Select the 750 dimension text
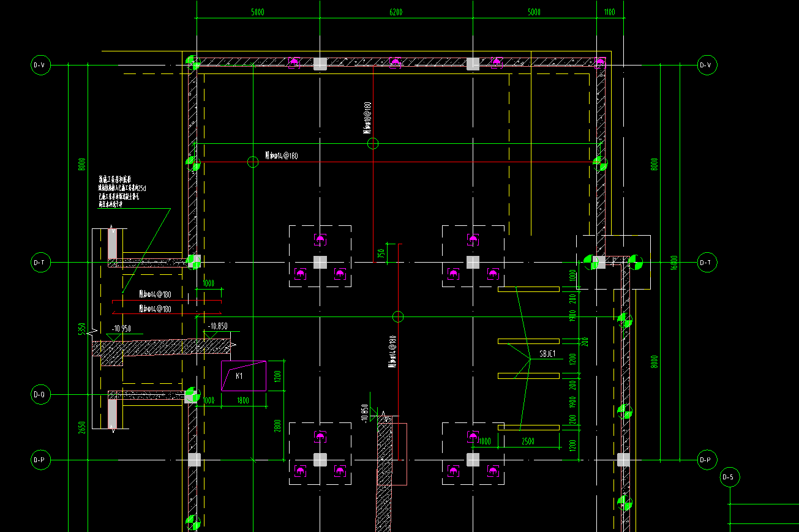Image resolution: width=799 pixels, height=532 pixels. pos(381,253)
